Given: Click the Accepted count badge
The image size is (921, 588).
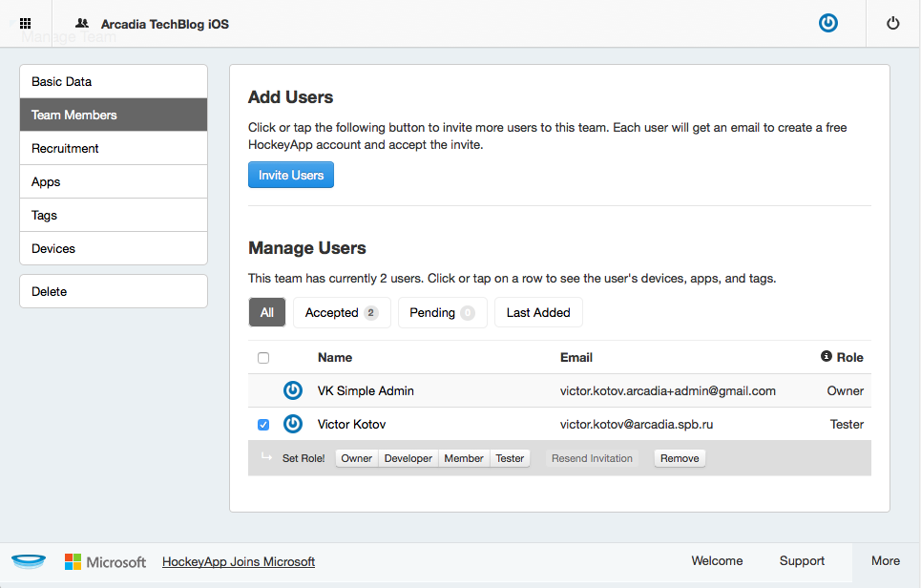Looking at the screenshot, I should 370,312.
